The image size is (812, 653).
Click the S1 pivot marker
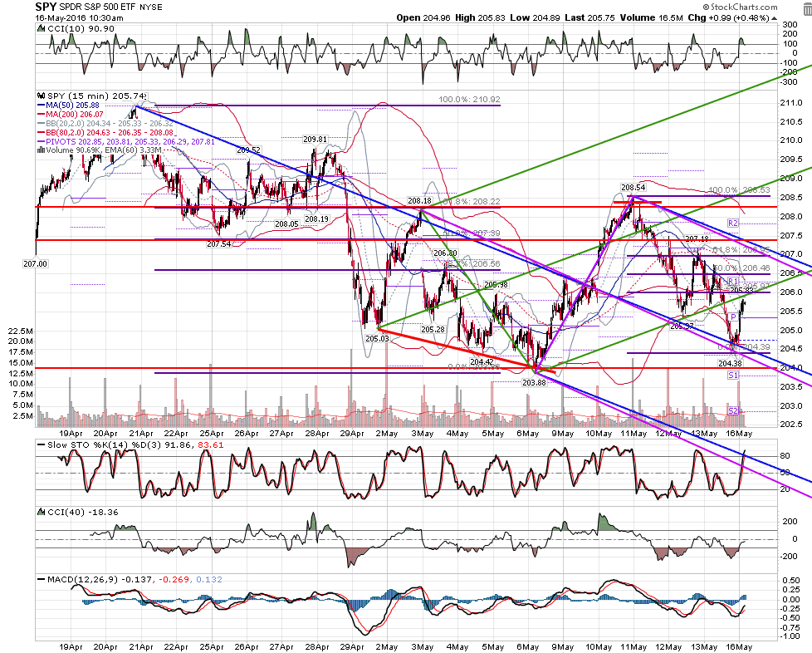pos(733,376)
